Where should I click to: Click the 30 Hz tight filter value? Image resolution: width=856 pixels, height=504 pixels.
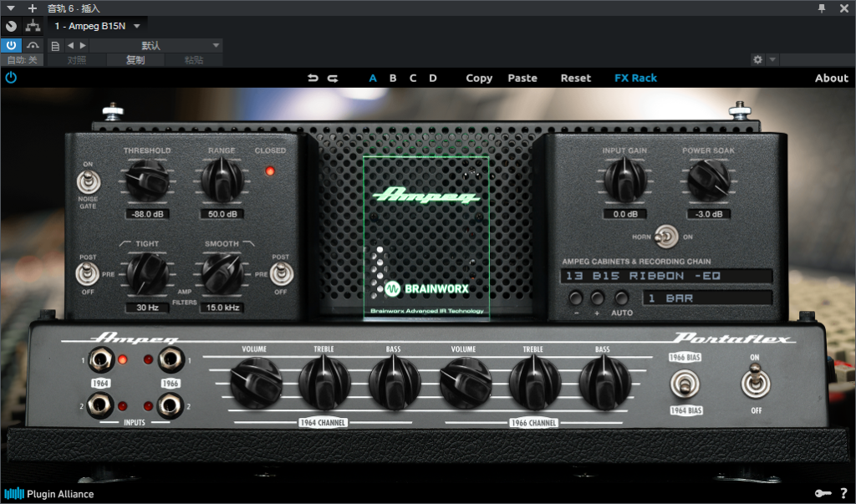click(147, 308)
